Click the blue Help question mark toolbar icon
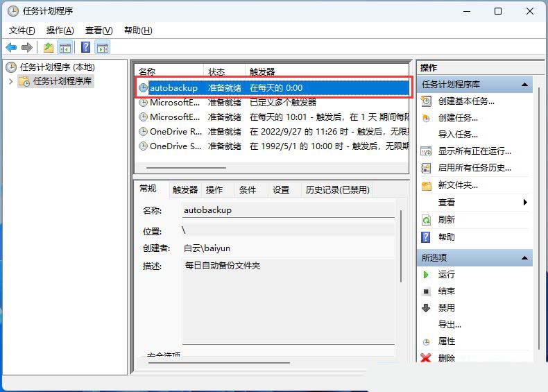This screenshot has width=548, height=392. (85, 47)
